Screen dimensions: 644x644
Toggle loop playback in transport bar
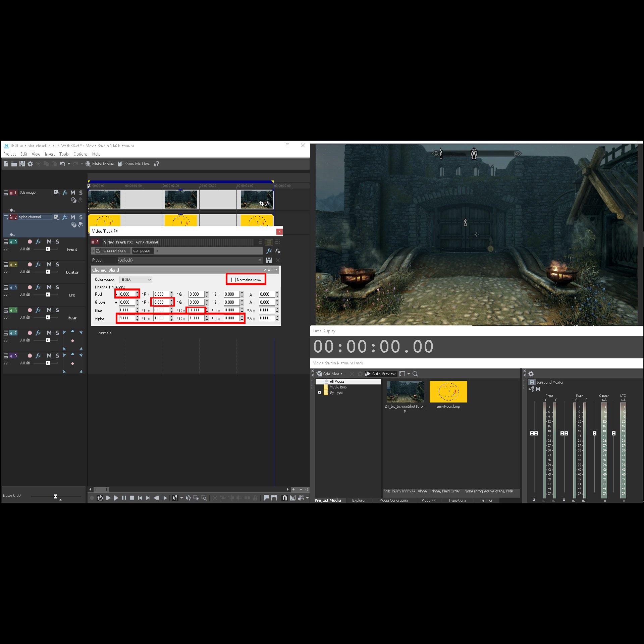(100, 498)
